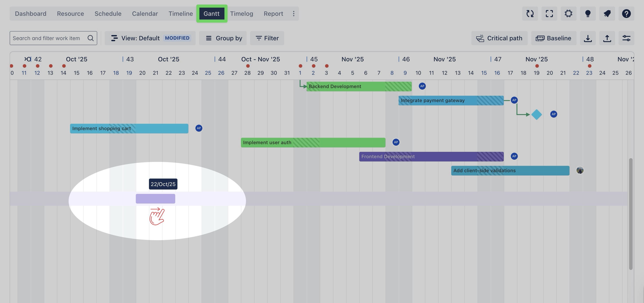Click the Backend Development task bar
The width and height of the screenshot is (644, 303).
(x=359, y=87)
